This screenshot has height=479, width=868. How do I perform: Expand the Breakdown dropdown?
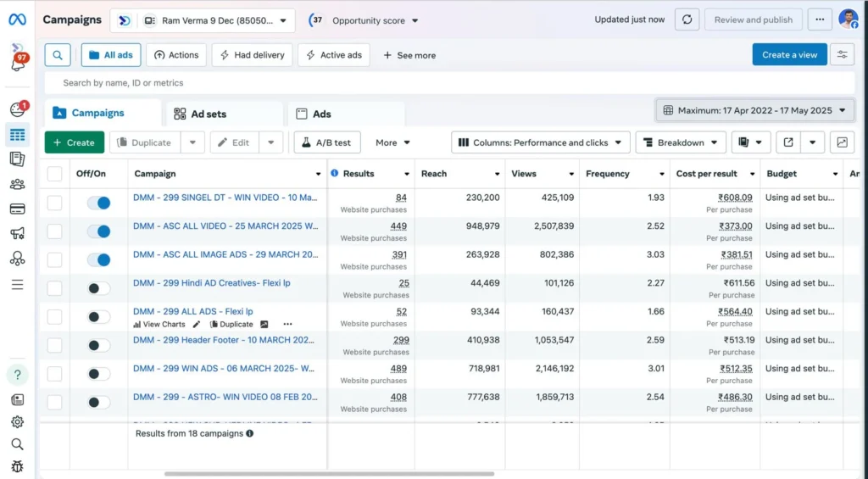(x=680, y=142)
